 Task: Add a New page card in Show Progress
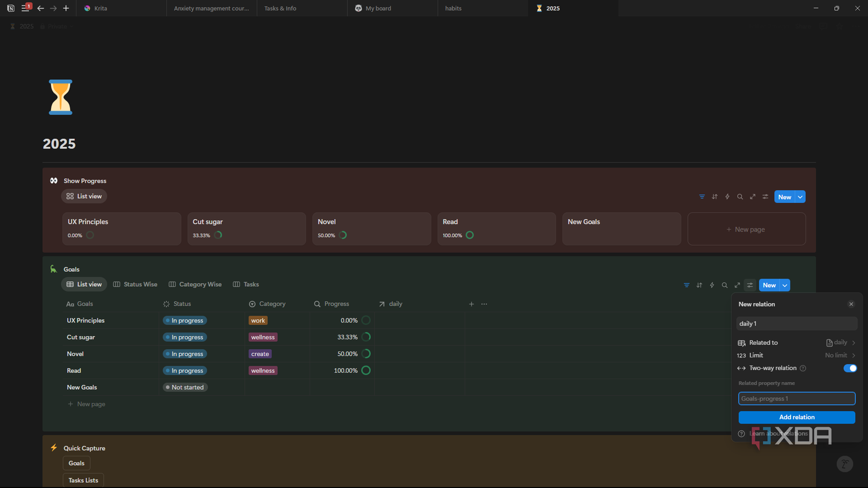point(746,229)
